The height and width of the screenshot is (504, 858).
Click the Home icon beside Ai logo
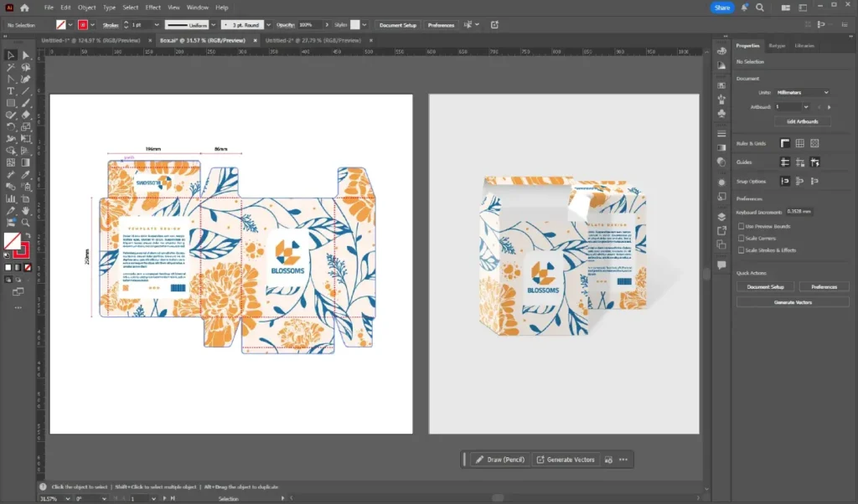24,8
